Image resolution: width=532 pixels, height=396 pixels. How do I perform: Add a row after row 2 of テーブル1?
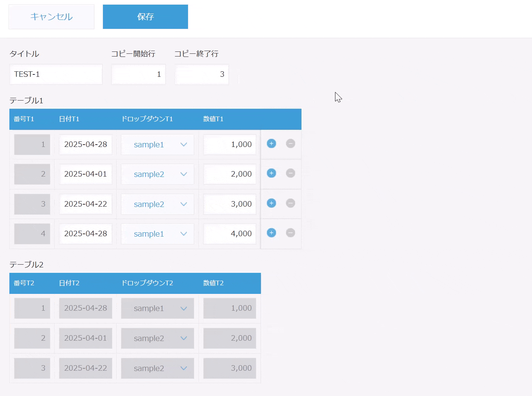[271, 173]
